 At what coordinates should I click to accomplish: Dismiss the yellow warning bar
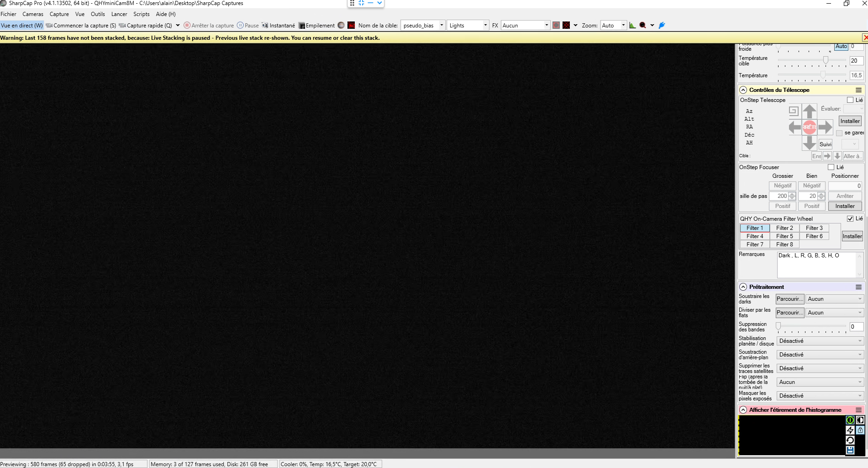(x=865, y=37)
